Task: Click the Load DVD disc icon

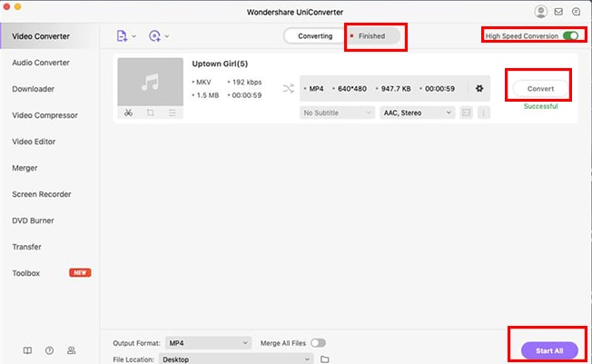Action: [x=154, y=36]
